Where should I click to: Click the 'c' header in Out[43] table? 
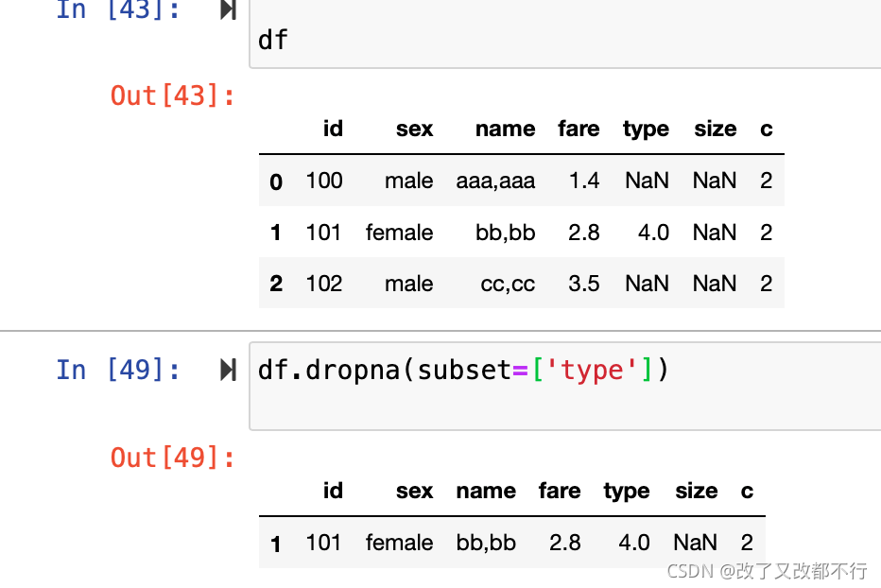[x=767, y=130]
